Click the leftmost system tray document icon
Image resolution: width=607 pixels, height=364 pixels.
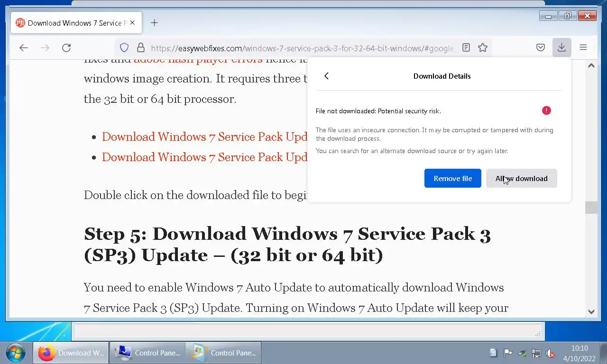tap(494, 353)
